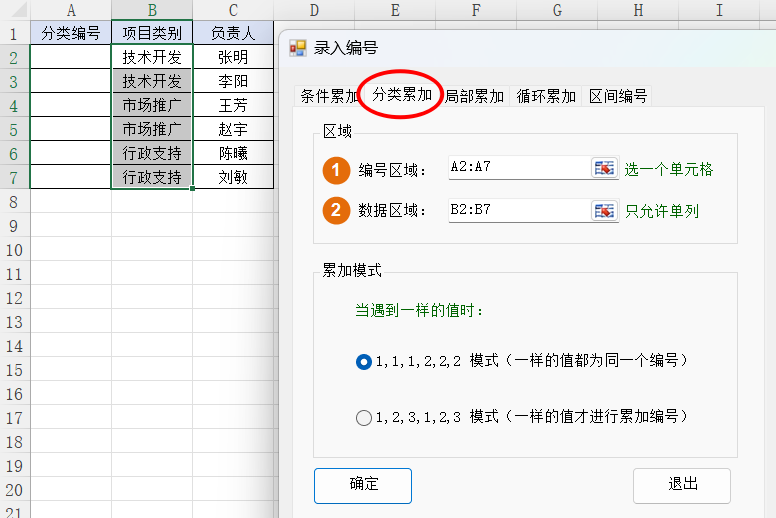
Task: Click the cell containing 赵宇
Action: click(233, 129)
